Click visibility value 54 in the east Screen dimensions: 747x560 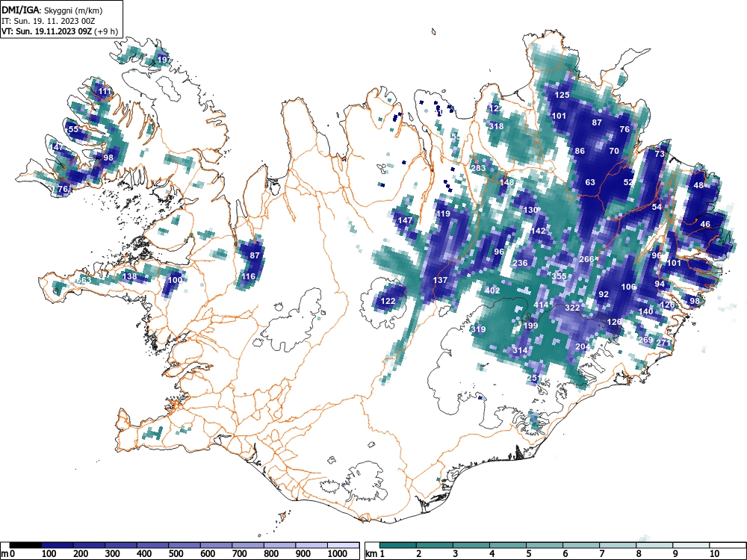(657, 207)
